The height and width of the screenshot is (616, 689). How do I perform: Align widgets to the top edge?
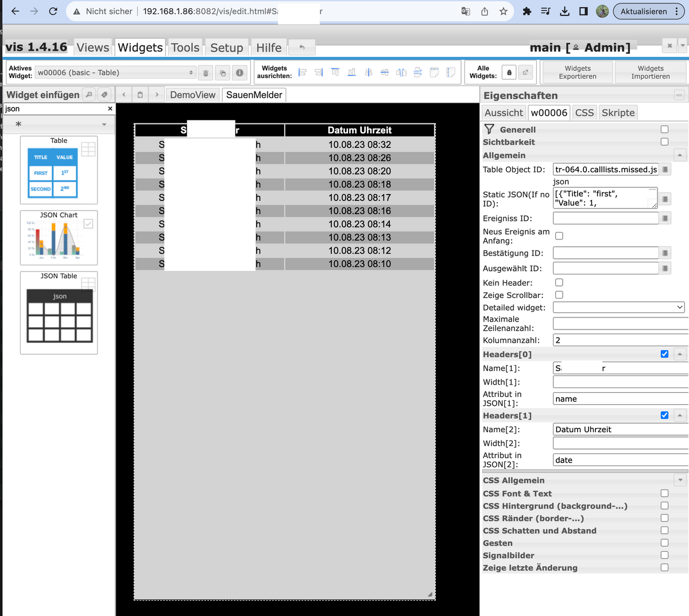[335, 72]
